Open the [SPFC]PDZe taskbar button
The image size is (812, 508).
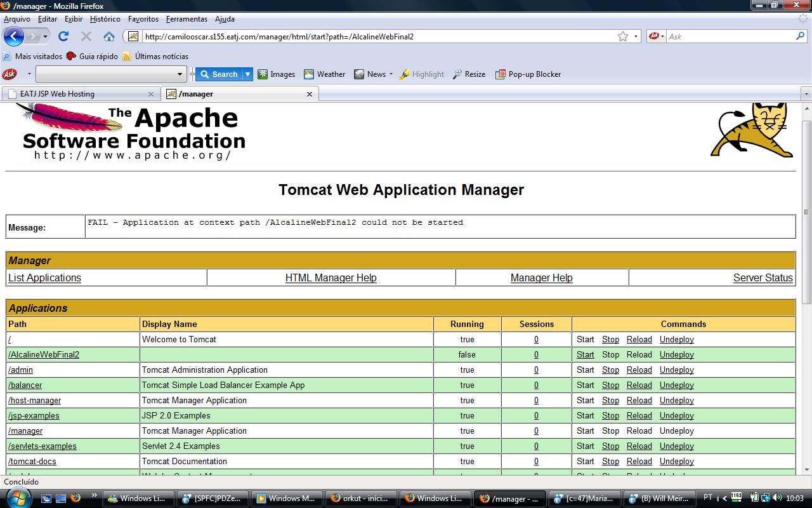pos(212,498)
